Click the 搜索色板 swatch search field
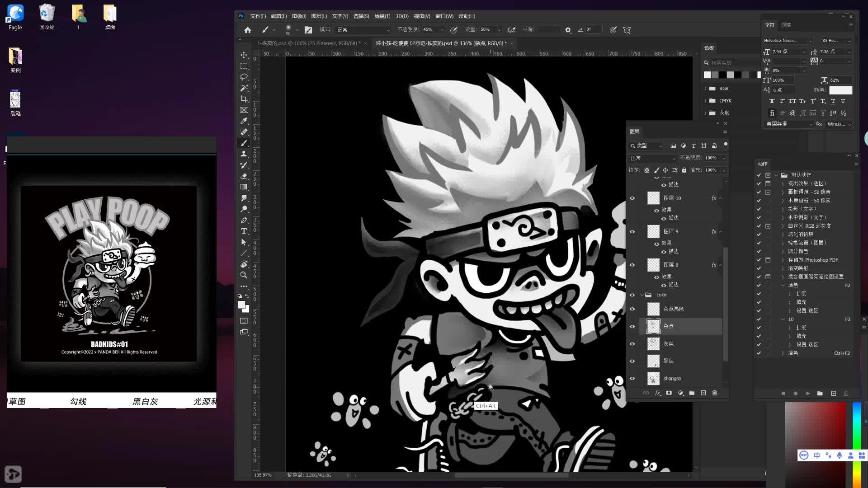 coord(732,63)
